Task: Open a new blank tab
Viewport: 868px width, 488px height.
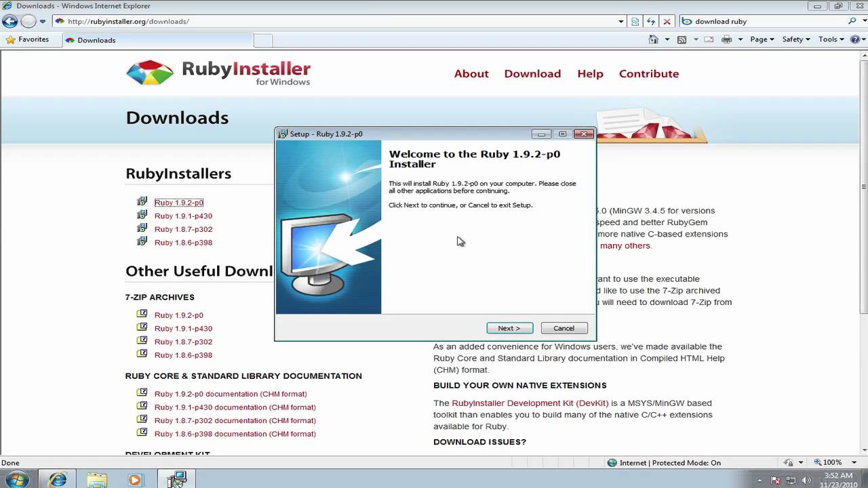Action: pyautogui.click(x=263, y=40)
